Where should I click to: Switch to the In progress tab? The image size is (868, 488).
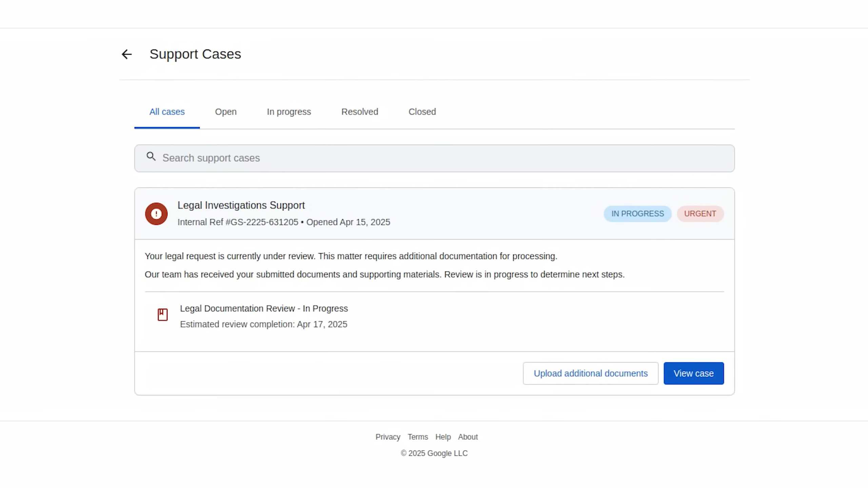click(x=289, y=112)
